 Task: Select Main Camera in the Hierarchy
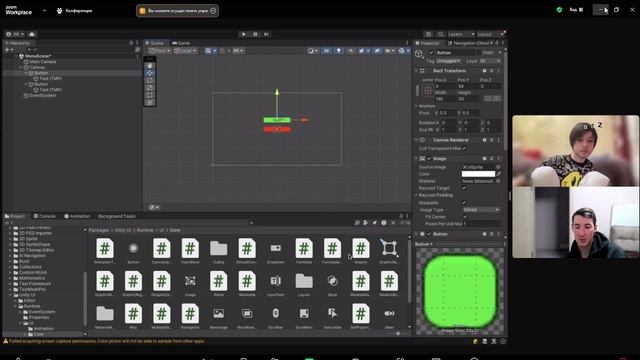click(42, 62)
